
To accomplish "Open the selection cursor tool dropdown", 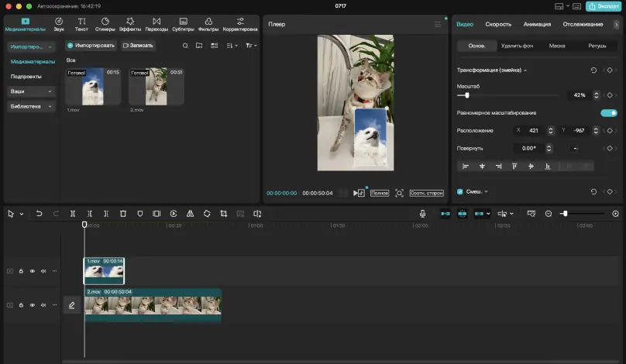I will [x=22, y=214].
